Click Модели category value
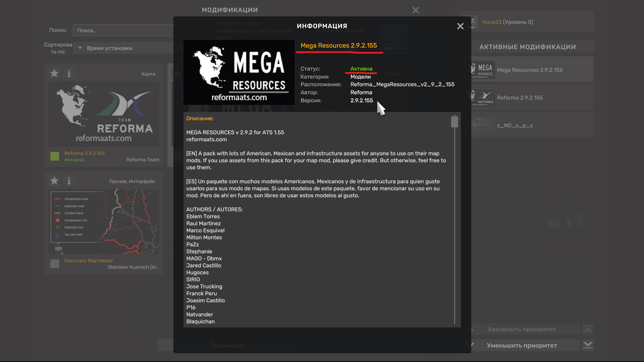Viewport: 644px width, 362px height. (x=361, y=77)
